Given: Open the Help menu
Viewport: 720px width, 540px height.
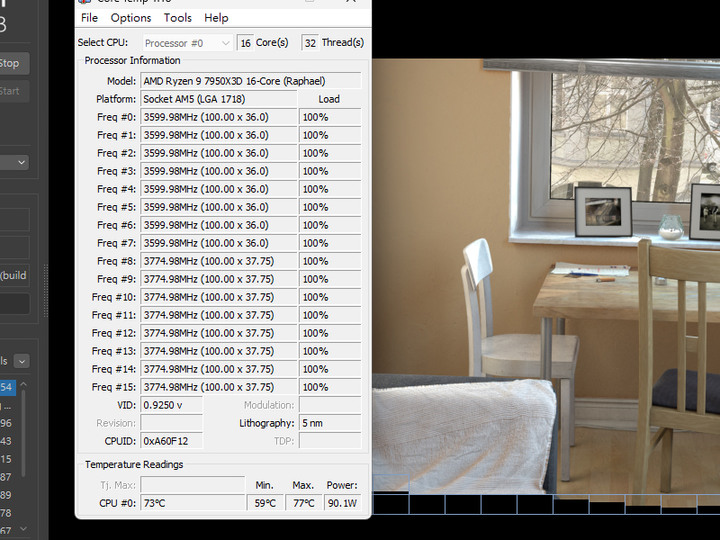Looking at the screenshot, I should point(216,18).
